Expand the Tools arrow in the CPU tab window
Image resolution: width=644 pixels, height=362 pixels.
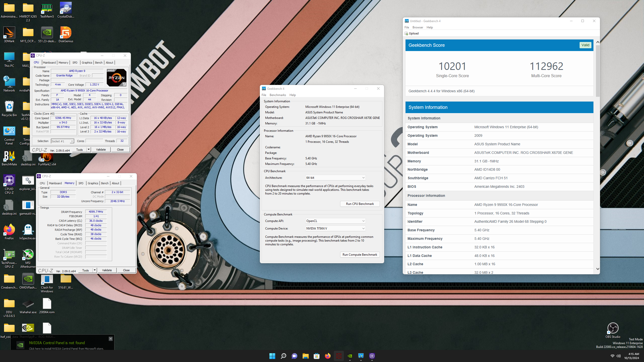coord(89,150)
